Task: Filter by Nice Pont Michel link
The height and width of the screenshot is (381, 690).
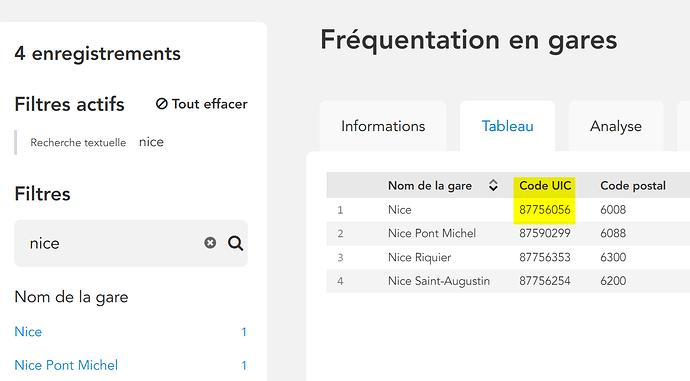Action: click(66, 365)
